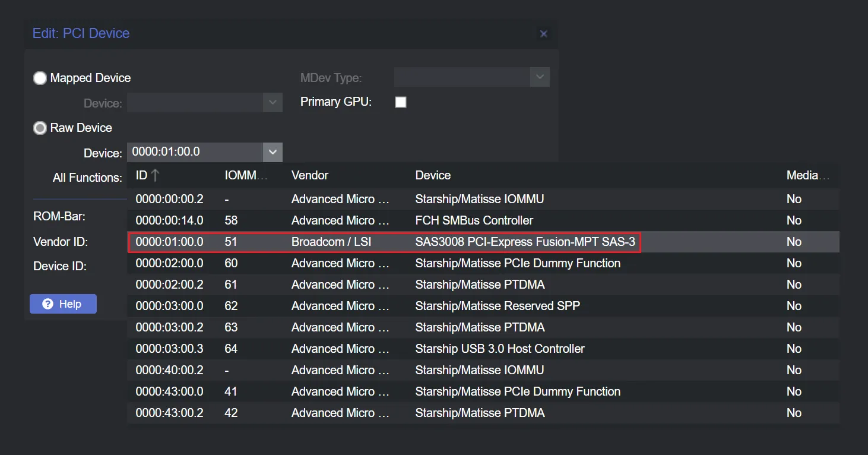Choose Starship/Matisse Reserved SPP row
The image size is (868, 455).
(497, 306)
